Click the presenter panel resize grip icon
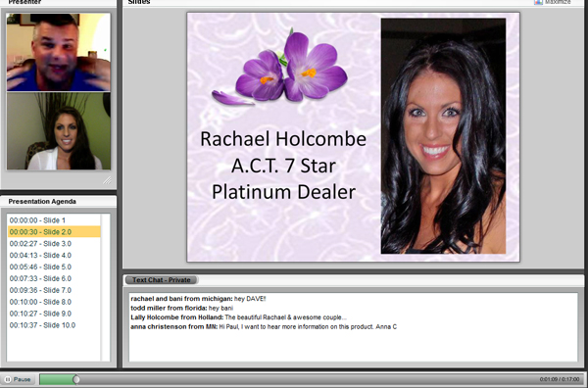This screenshot has height=388, width=588. pos(107,180)
